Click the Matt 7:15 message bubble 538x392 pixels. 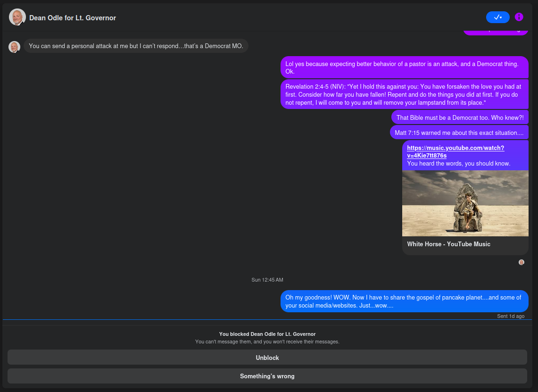tap(459, 133)
